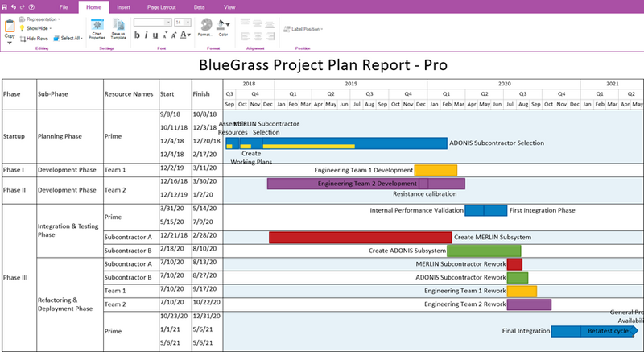Click the Startup phase cell

point(19,136)
